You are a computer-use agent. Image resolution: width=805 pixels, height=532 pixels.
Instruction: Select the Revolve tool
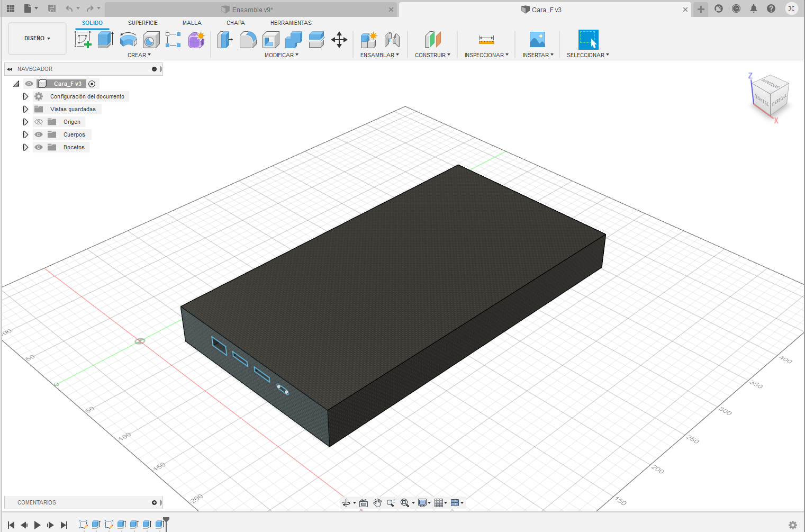[129, 40]
